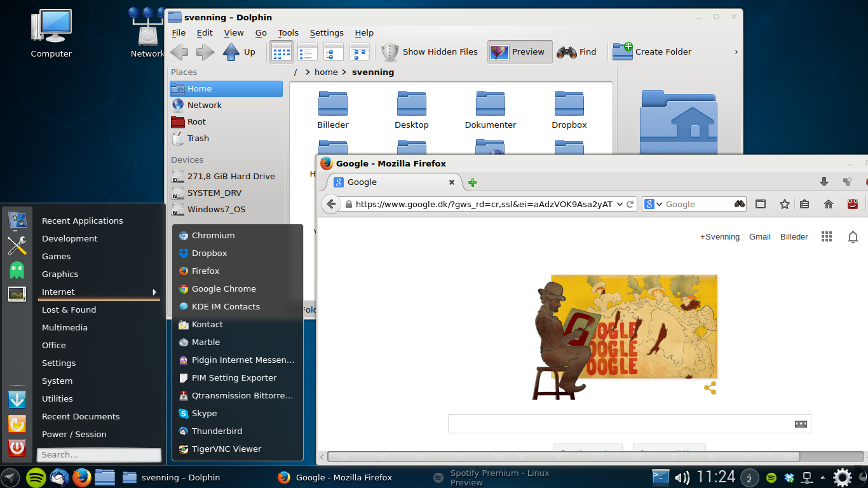Expand the Internet category submenu arrow
868x488 pixels.
[x=154, y=292]
